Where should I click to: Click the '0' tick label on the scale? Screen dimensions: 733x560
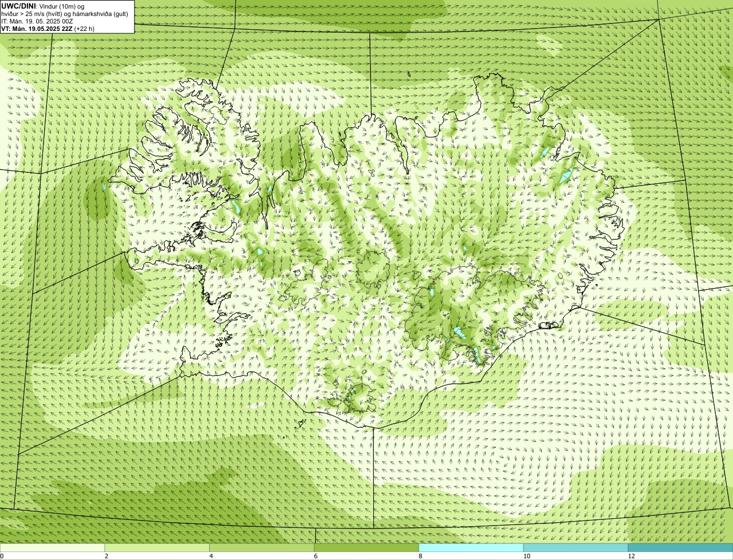tap(2, 556)
